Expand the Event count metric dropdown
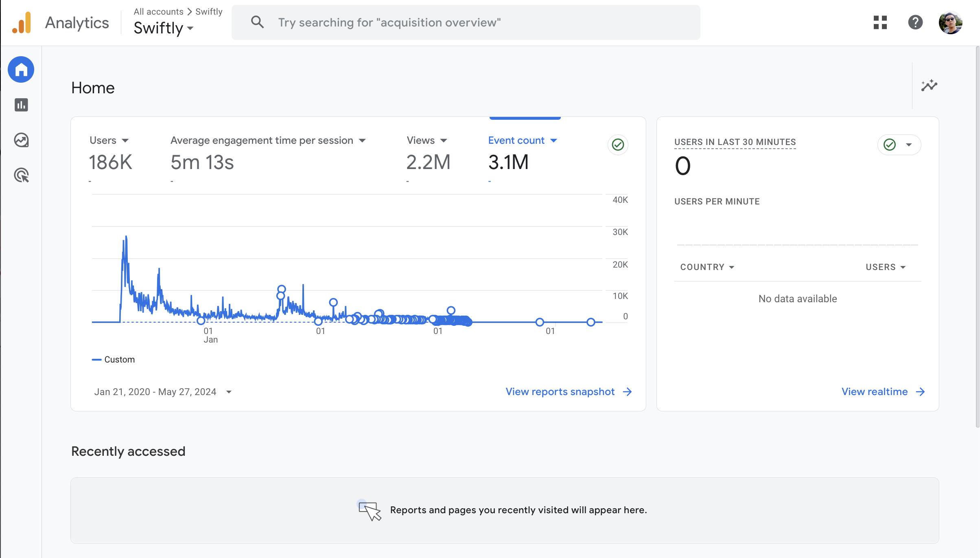Viewport: 980px width, 558px height. tap(553, 141)
